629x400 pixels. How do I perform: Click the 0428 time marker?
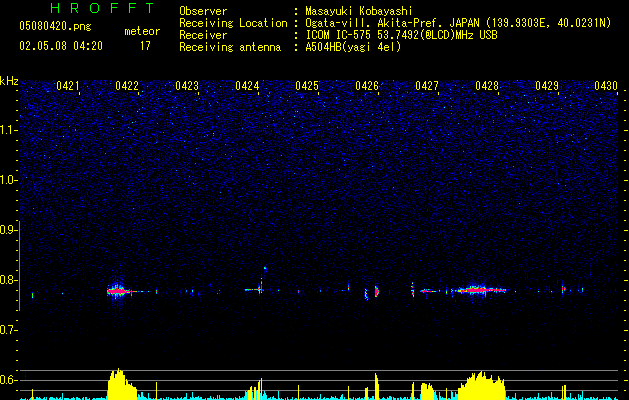click(487, 85)
